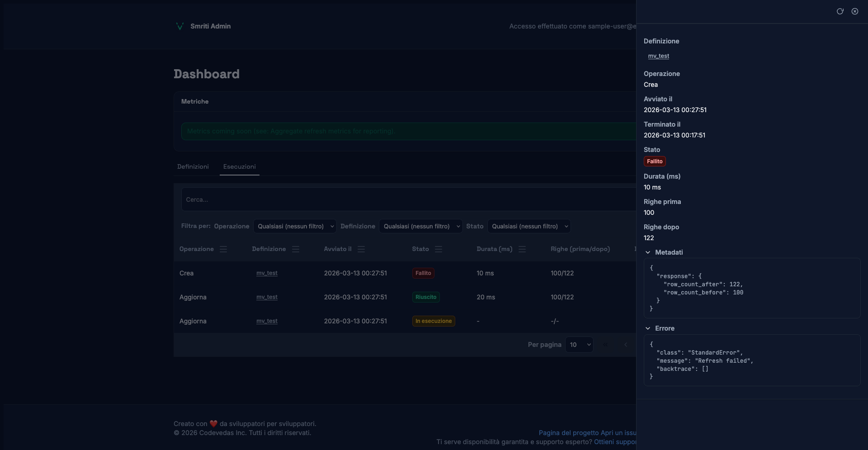Click the refresh icon in the details panel
This screenshot has width=868, height=450.
tap(840, 11)
